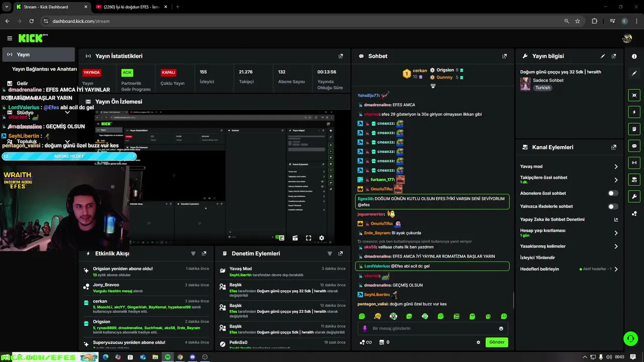Open the hamburger menu beside Kick logo
644x362 pixels.
pyautogui.click(x=10, y=38)
